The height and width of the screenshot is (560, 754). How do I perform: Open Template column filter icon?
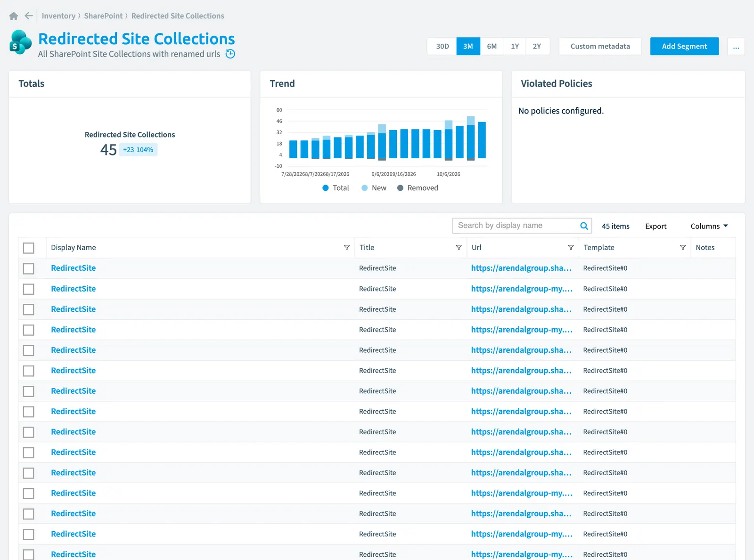tap(682, 248)
